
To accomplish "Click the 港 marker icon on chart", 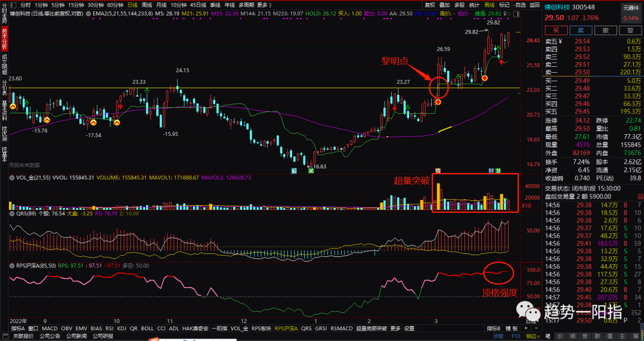I will click(x=498, y=170).
